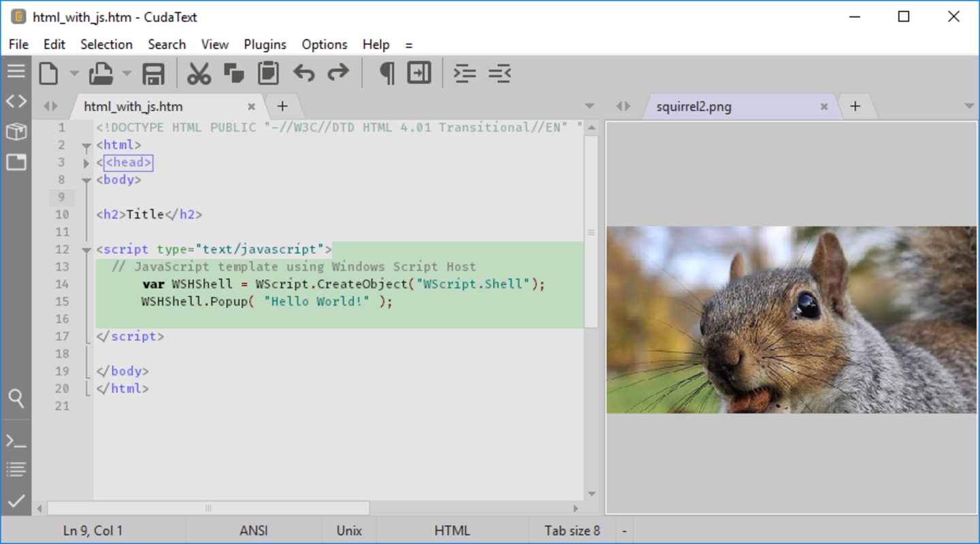
Task: Close the html_with_js.htm tab
Action: (x=251, y=107)
